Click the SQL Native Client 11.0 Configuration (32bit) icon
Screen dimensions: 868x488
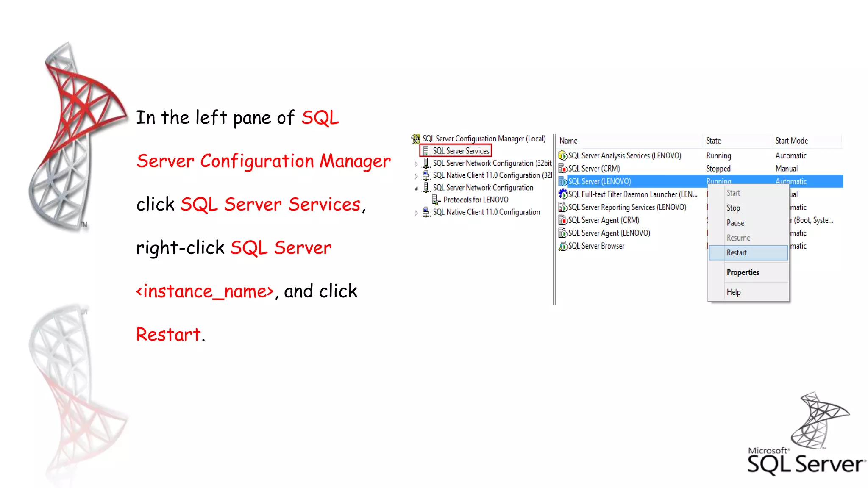[x=426, y=175]
